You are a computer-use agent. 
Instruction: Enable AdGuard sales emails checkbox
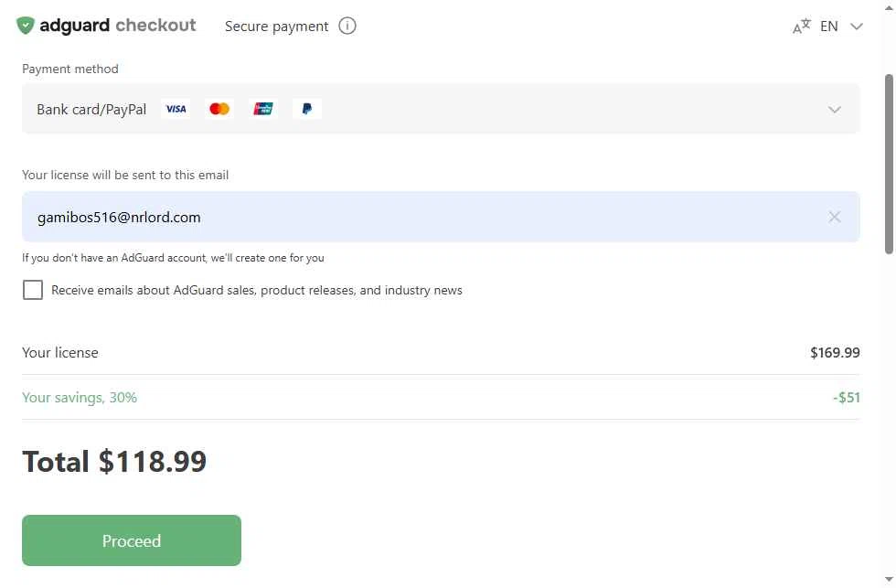33,290
